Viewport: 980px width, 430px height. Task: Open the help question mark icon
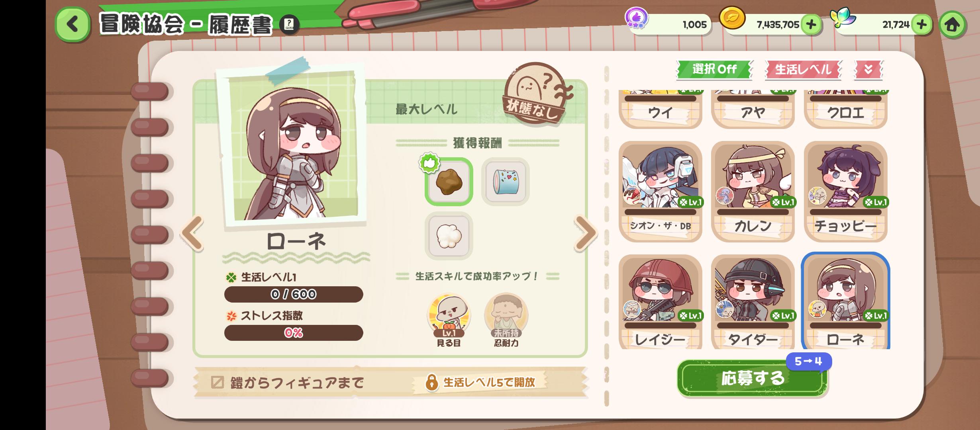pyautogui.click(x=289, y=25)
